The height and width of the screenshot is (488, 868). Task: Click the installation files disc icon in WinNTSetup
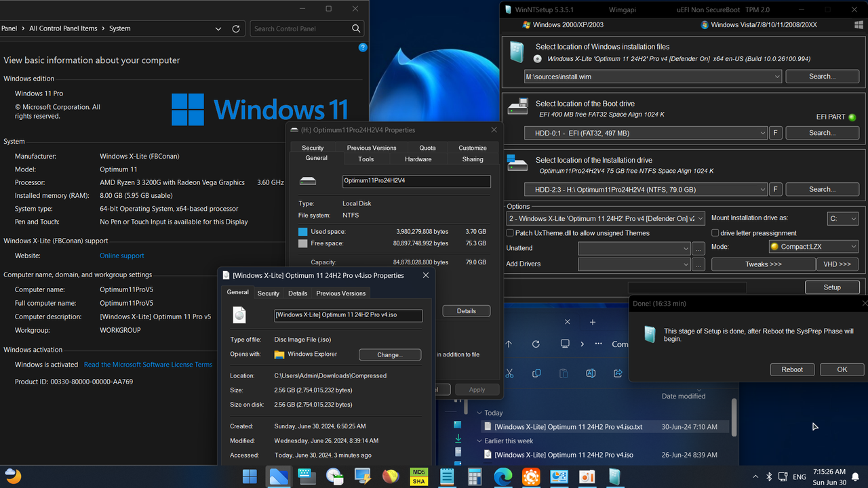517,51
